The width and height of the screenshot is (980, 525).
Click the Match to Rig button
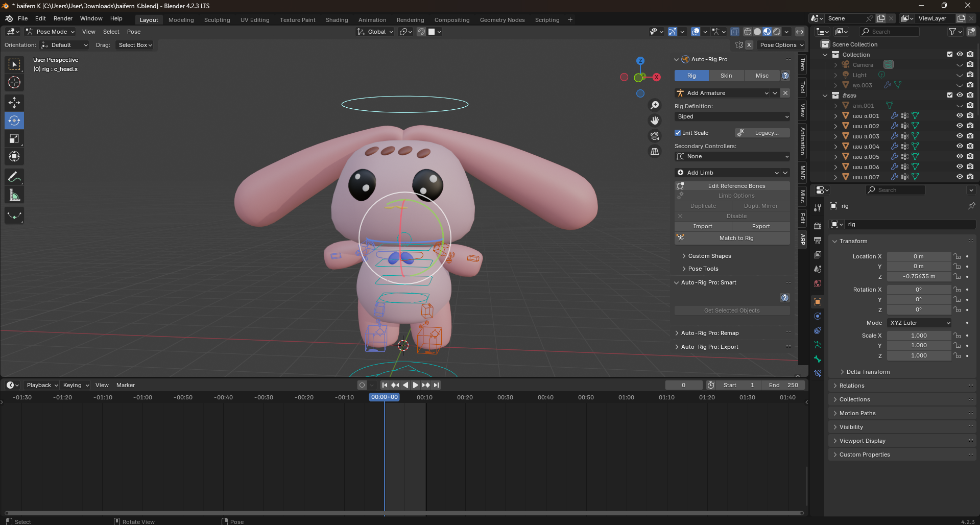[x=736, y=238]
